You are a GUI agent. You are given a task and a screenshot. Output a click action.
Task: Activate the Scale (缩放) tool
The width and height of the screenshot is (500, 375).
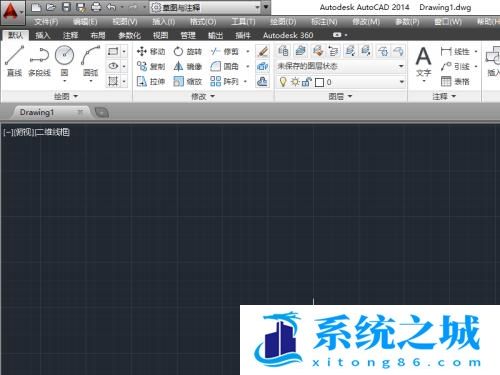pyautogui.click(x=187, y=81)
